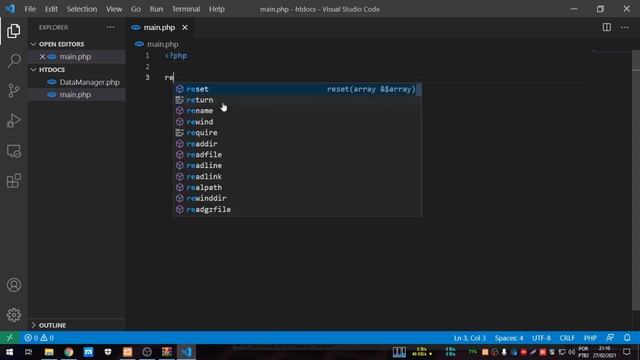This screenshot has width=640, height=360.
Task: Open DataManager.php in the file tree
Action: [77, 82]
